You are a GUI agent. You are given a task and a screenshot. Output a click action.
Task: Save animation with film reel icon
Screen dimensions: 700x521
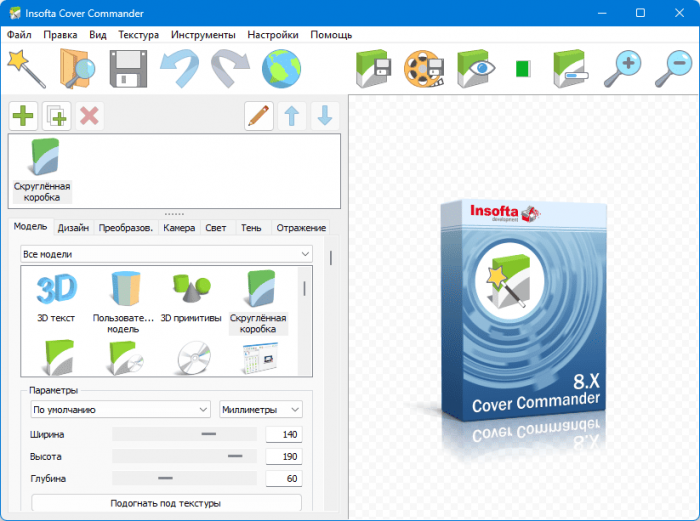(x=424, y=69)
